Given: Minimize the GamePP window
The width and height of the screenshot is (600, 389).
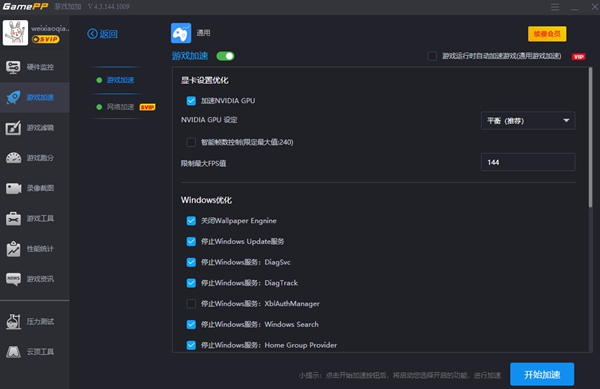Looking at the screenshot, I should coord(574,8).
